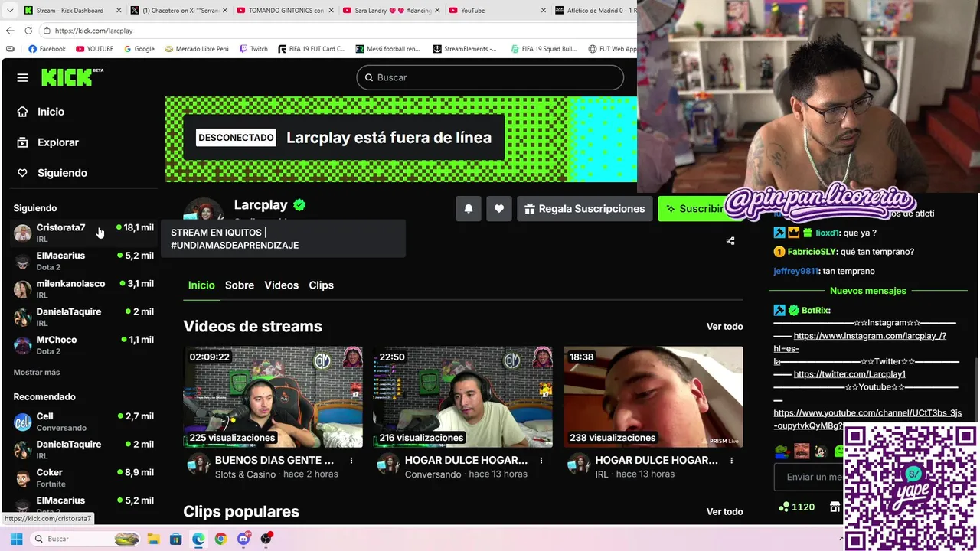Click the green Suscribir button
This screenshot has height=551, width=980.
pos(693,208)
